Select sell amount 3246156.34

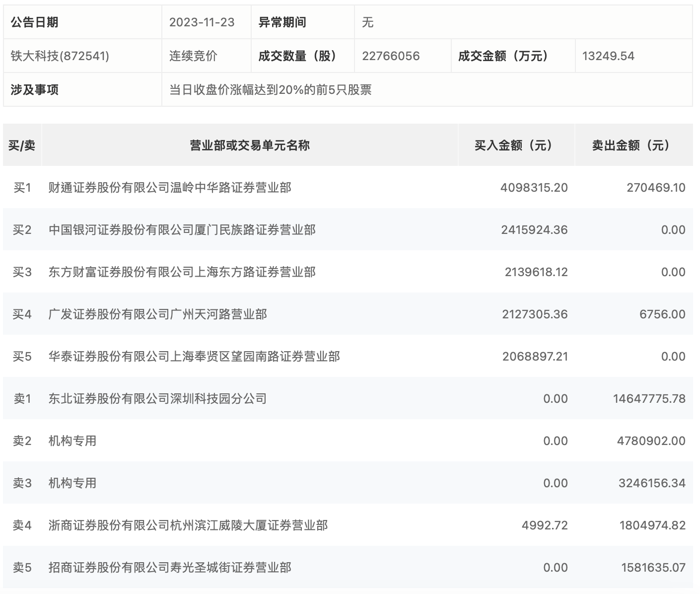[x=652, y=483]
